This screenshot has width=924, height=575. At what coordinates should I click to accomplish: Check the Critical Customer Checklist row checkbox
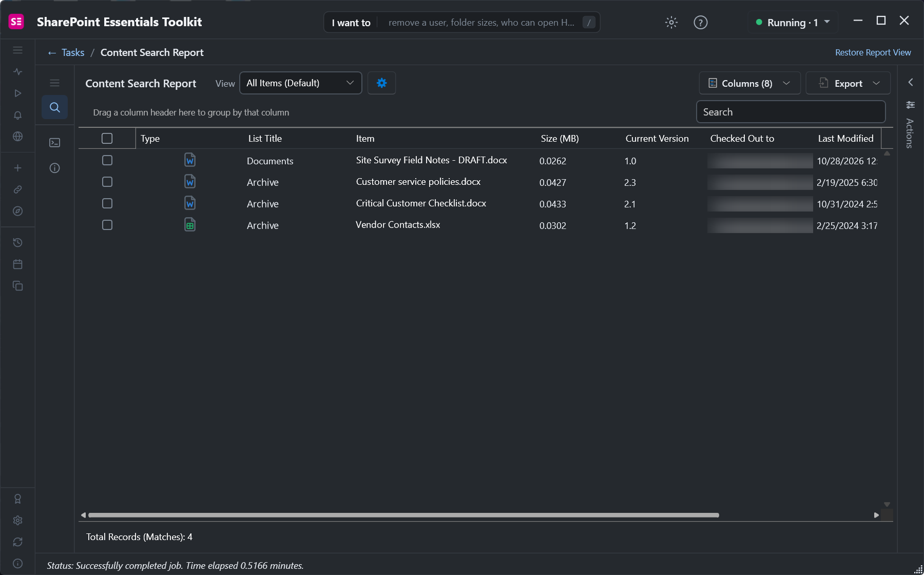[x=107, y=203]
